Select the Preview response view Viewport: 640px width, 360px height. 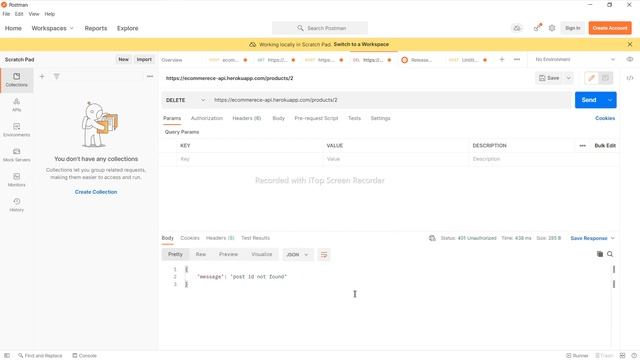228,254
